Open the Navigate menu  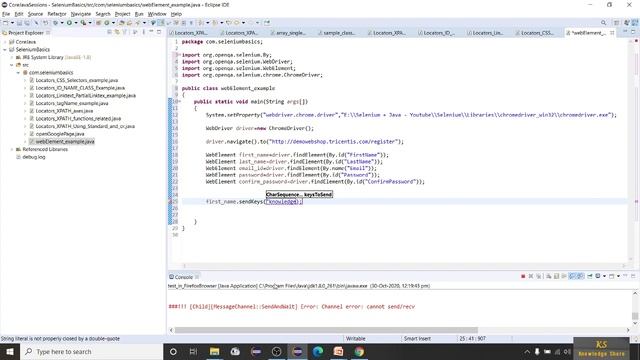coord(81,14)
